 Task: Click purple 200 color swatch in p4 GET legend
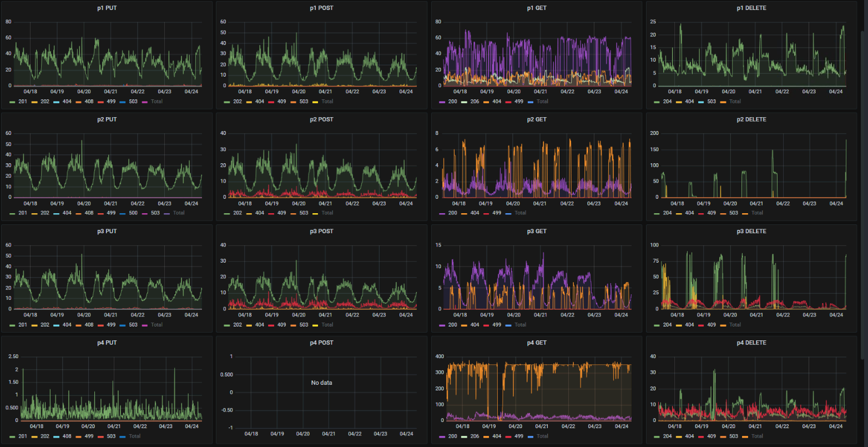pos(442,436)
